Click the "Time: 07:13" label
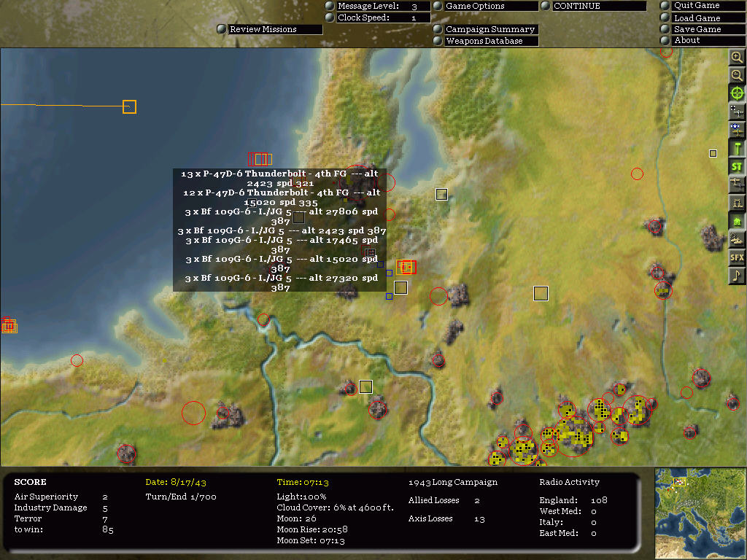The height and width of the screenshot is (560, 747). (x=303, y=483)
